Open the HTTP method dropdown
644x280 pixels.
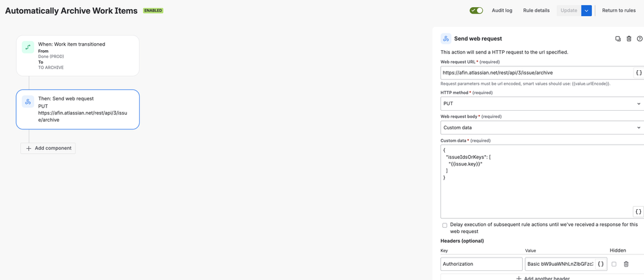(x=542, y=103)
